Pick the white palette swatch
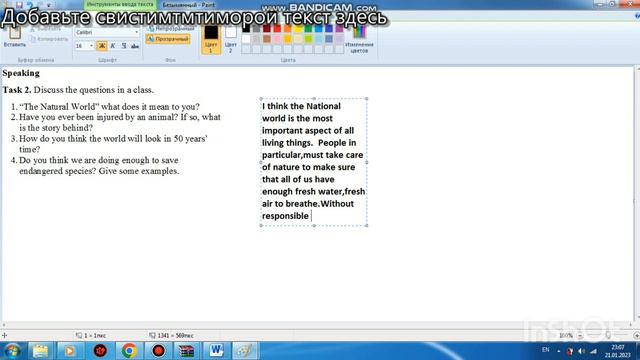This screenshot has width=640, height=360. (x=246, y=39)
